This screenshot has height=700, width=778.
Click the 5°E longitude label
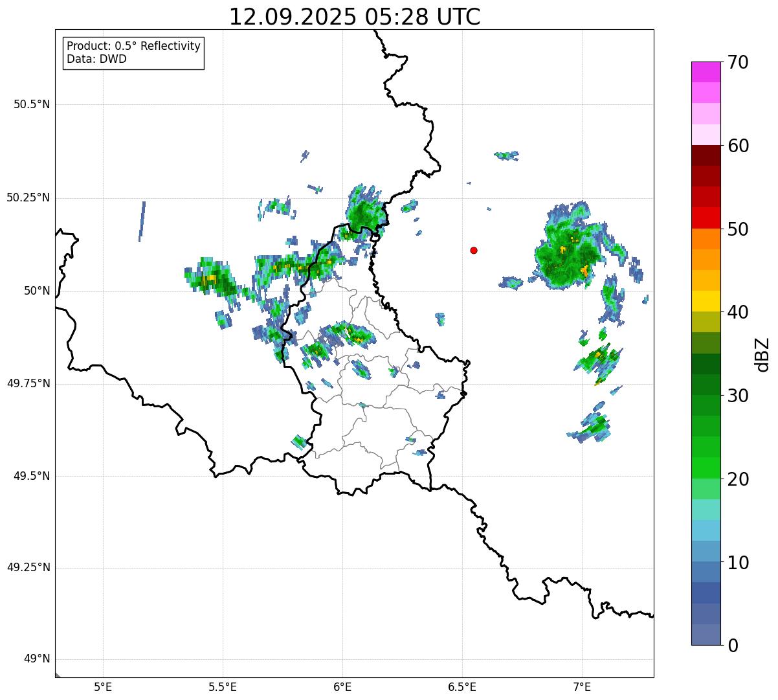tap(103, 687)
